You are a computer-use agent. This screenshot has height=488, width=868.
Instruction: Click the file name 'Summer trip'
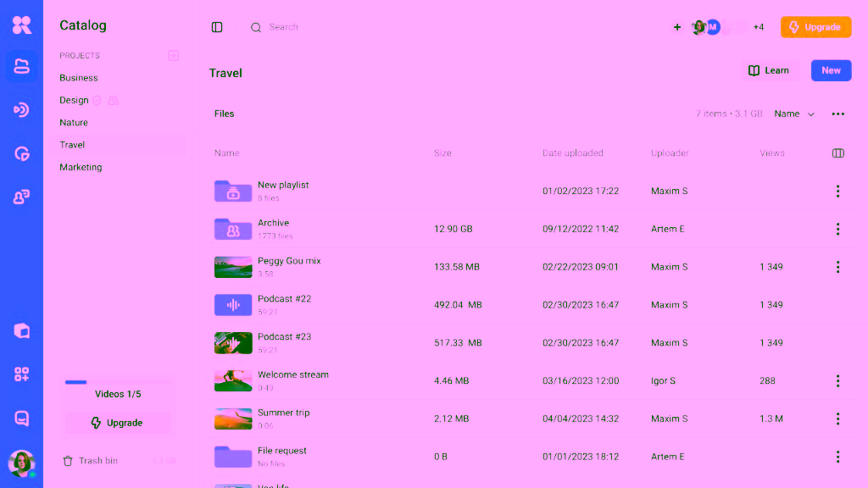point(283,413)
